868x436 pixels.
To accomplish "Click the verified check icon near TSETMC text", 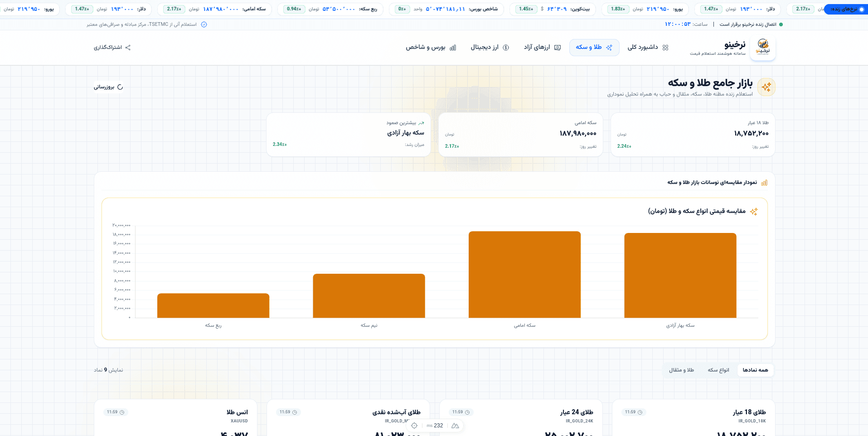I will click(204, 24).
